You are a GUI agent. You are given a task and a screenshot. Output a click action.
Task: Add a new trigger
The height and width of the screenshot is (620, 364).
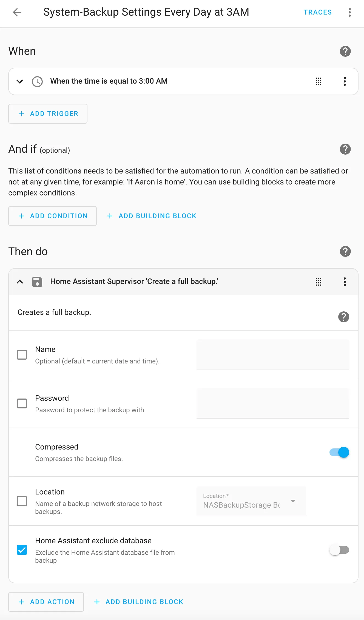point(48,114)
